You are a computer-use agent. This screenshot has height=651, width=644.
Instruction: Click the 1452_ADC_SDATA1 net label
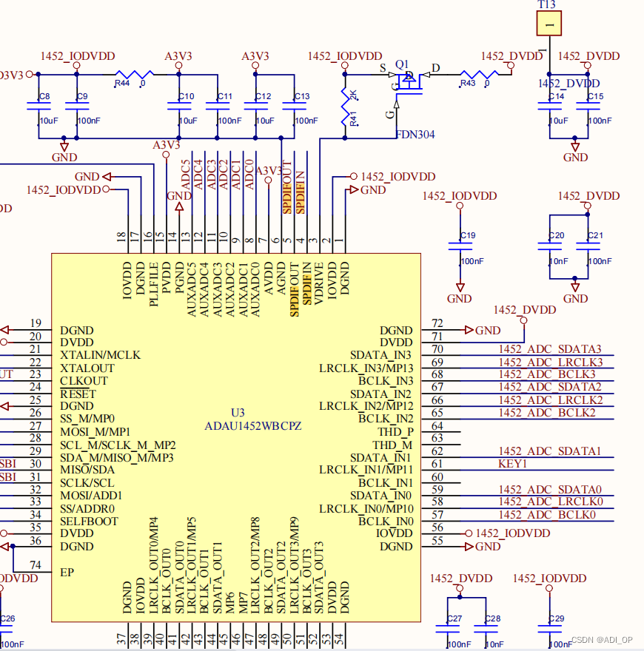pyautogui.click(x=550, y=451)
